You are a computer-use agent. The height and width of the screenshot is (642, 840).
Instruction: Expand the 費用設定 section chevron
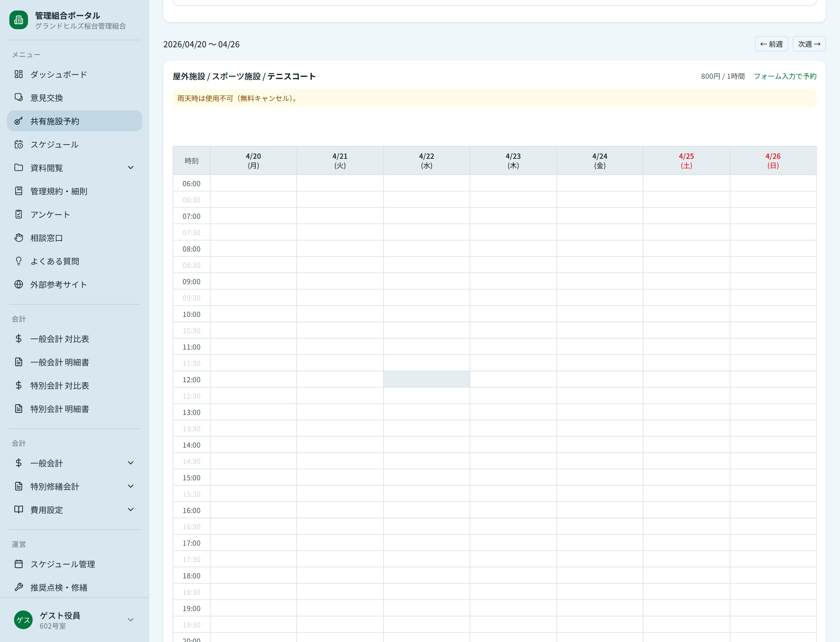click(131, 510)
